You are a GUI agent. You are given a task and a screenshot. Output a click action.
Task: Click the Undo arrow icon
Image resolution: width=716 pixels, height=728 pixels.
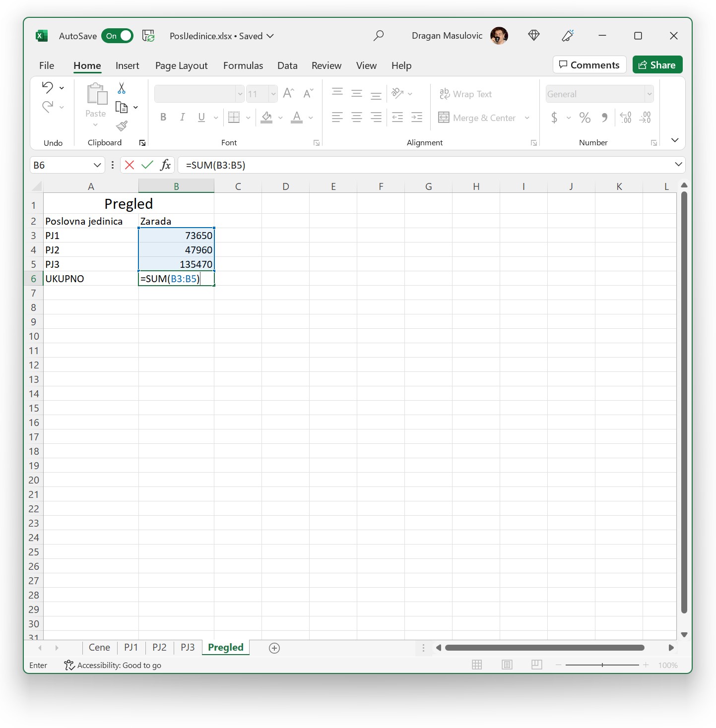[48, 88]
